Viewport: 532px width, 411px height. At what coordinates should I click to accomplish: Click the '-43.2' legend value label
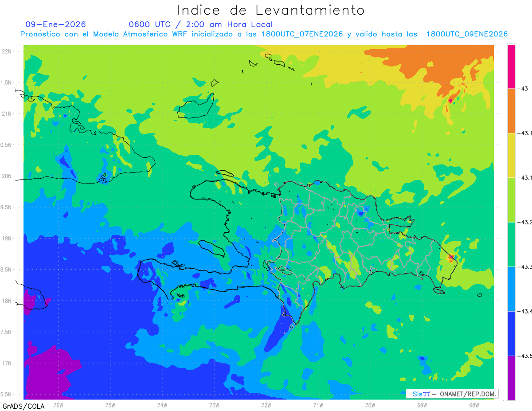[x=525, y=222]
